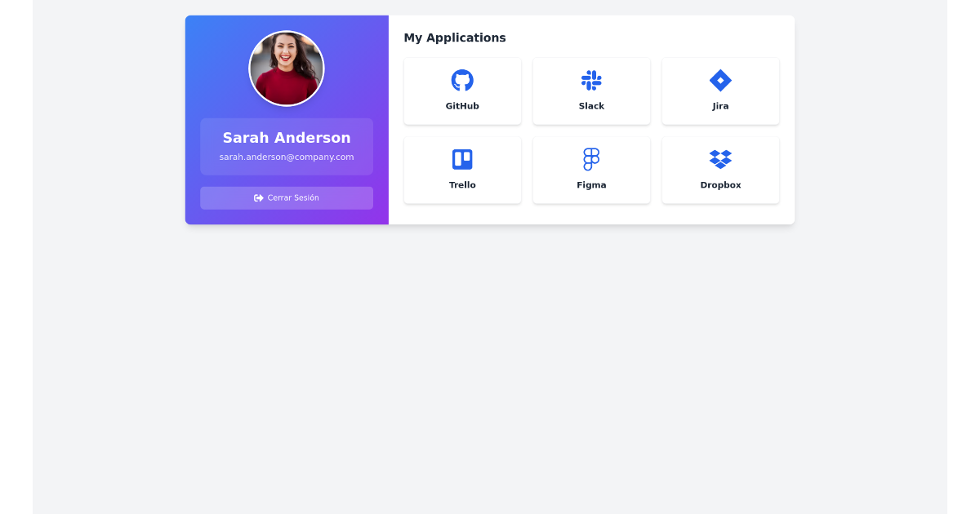This screenshot has width=980, height=514.
Task: Open the Jira application card
Action: [x=720, y=91]
